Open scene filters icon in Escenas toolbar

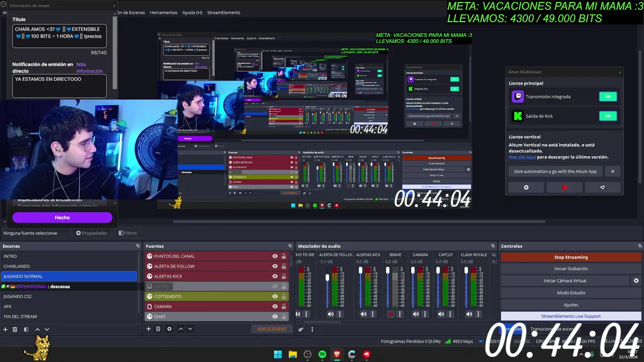pos(26,329)
